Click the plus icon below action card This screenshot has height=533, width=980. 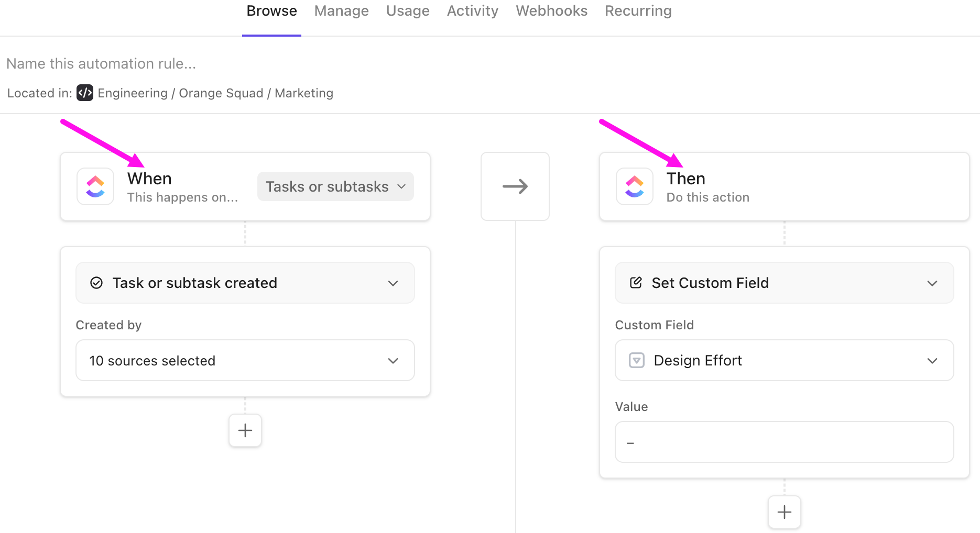[x=784, y=512]
